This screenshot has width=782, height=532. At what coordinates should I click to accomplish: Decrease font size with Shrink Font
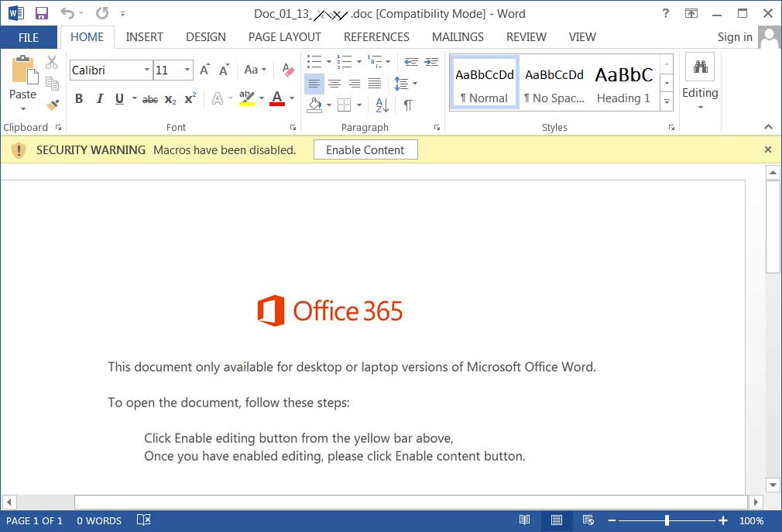pyautogui.click(x=224, y=70)
